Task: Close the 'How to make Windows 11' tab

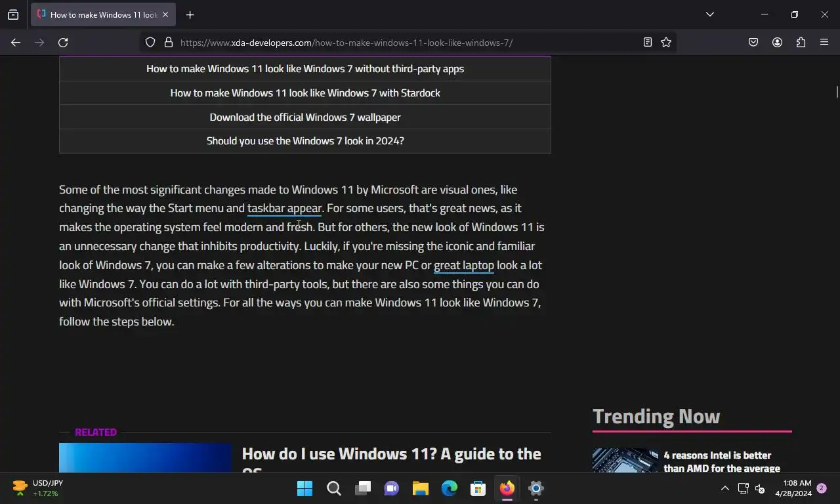Action: point(165,14)
